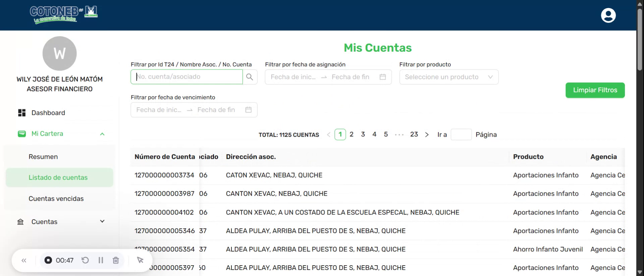This screenshot has height=276, width=644.
Task: Click the W user avatar
Action: tap(59, 53)
